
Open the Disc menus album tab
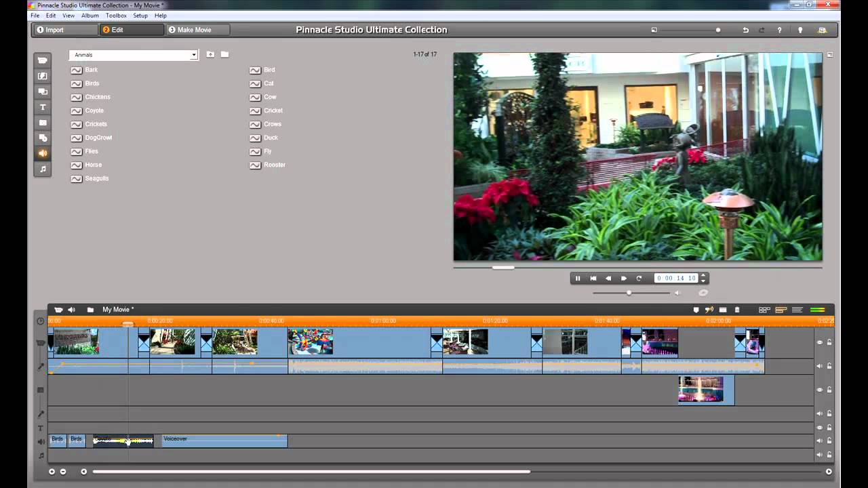coord(43,138)
